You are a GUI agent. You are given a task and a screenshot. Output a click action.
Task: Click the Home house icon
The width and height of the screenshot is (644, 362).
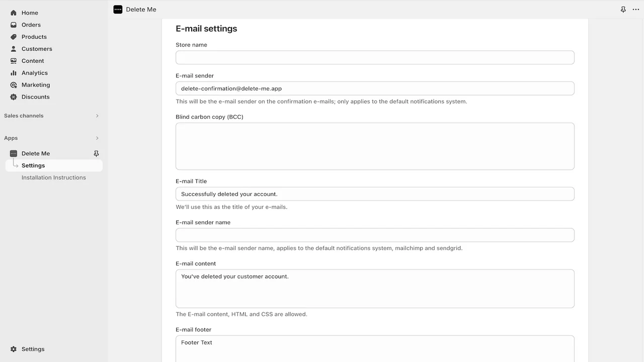pos(14,13)
